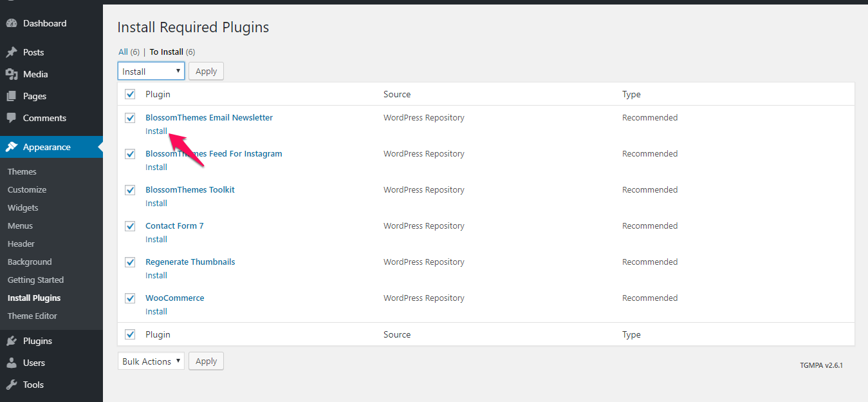The width and height of the screenshot is (868, 402).
Task: Open Pages menu item
Action: pos(51,96)
